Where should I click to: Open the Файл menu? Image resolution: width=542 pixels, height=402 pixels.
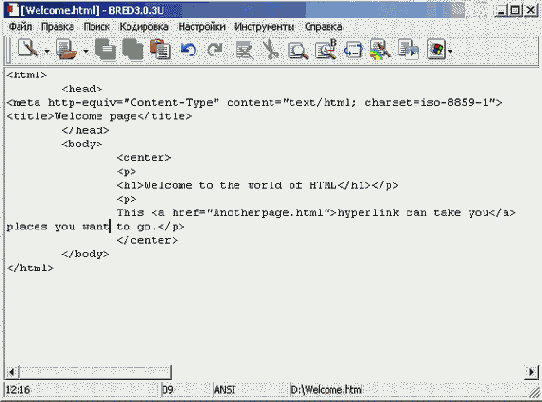tap(20, 27)
